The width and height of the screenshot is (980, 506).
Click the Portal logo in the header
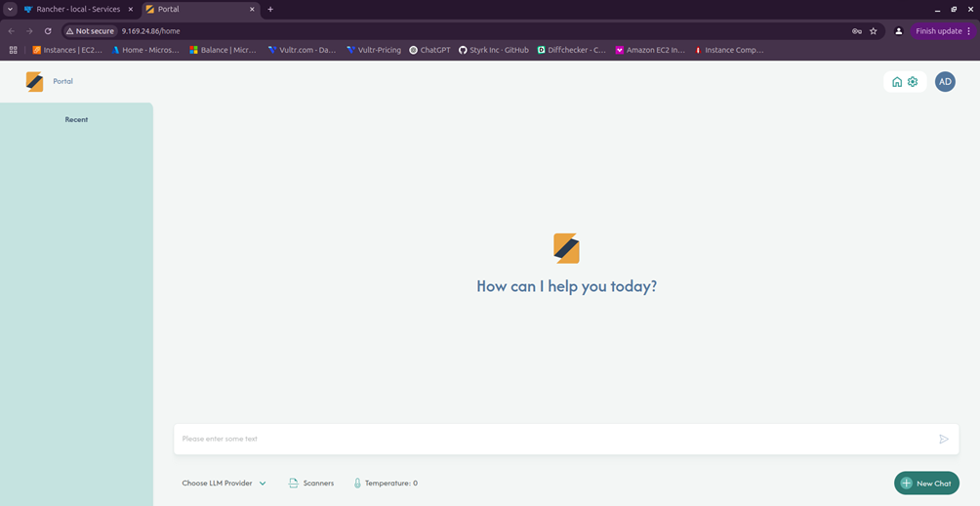coord(34,81)
